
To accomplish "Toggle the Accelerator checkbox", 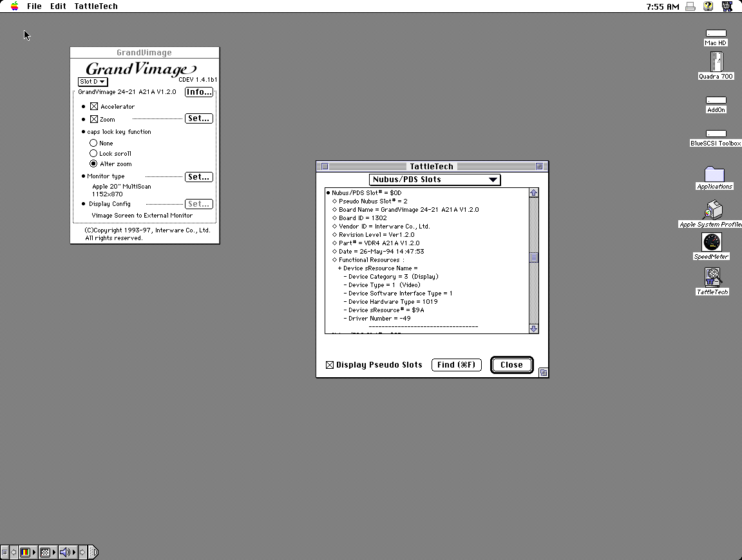I will click(94, 106).
